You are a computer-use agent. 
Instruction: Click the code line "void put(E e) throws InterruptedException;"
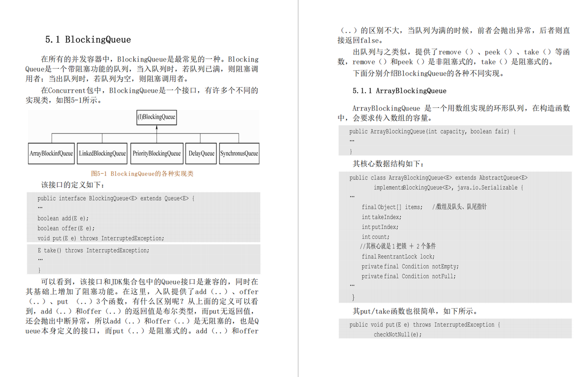101,238
